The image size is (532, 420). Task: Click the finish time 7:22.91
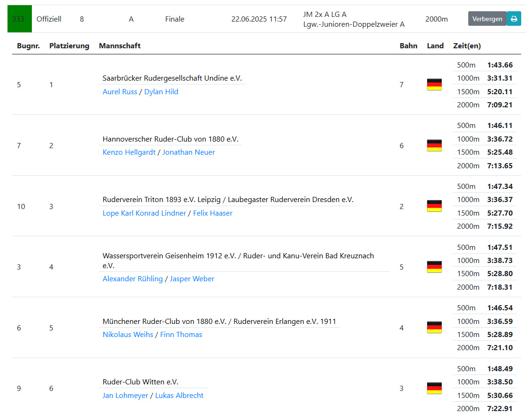pos(500,408)
